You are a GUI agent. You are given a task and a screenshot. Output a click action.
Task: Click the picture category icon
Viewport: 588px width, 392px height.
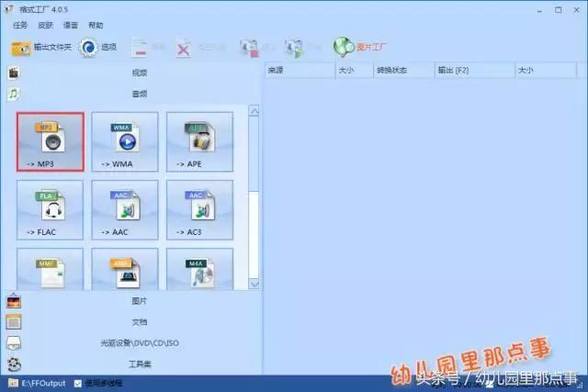(14, 301)
